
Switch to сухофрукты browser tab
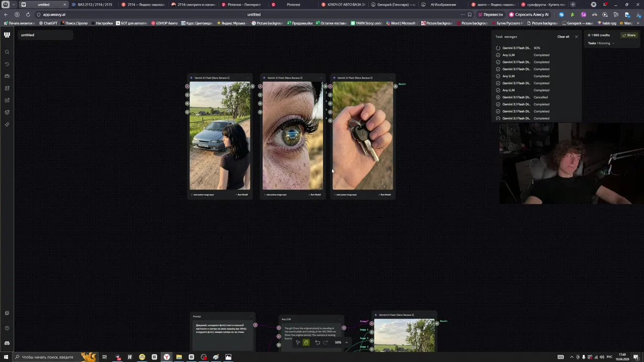[x=543, y=5]
